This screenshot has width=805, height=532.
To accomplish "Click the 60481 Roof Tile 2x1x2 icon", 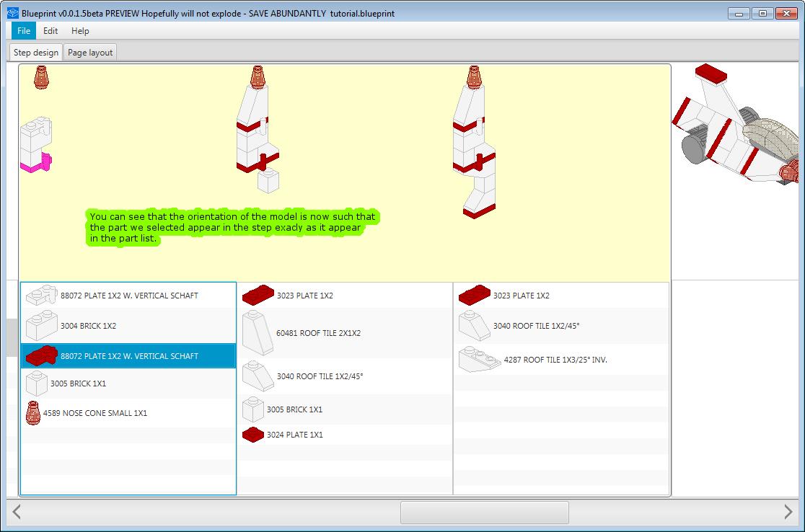I will (x=258, y=333).
